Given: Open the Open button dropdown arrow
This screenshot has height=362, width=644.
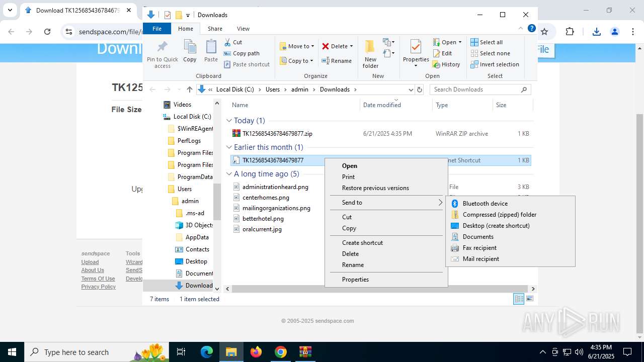Looking at the screenshot, I should point(460,42).
